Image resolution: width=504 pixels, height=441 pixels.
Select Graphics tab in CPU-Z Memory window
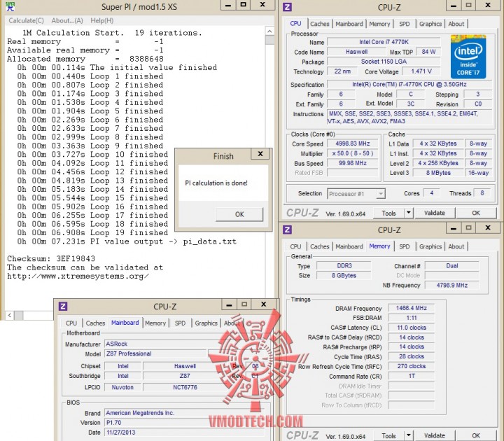click(x=430, y=246)
